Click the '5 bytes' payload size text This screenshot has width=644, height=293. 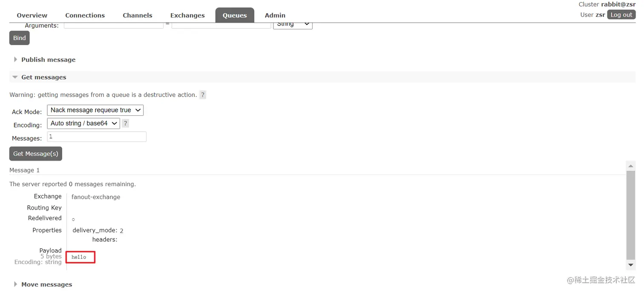pos(51,256)
